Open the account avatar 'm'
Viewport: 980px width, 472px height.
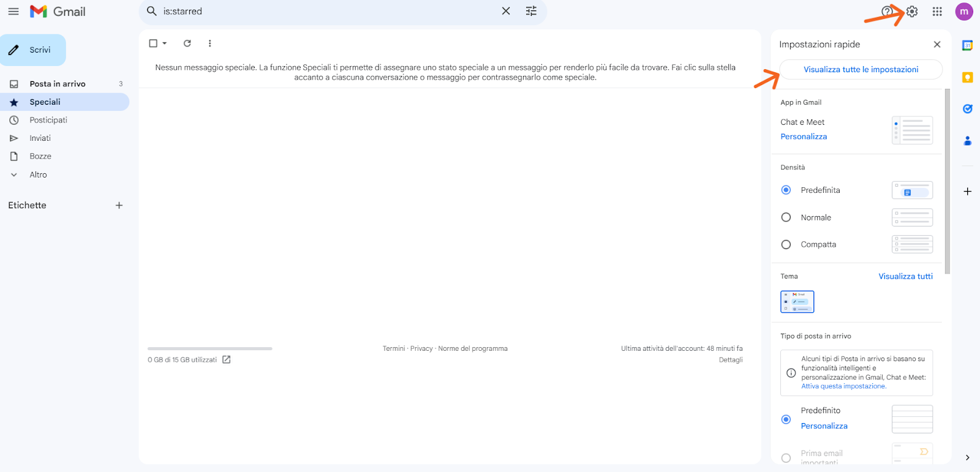(964, 12)
